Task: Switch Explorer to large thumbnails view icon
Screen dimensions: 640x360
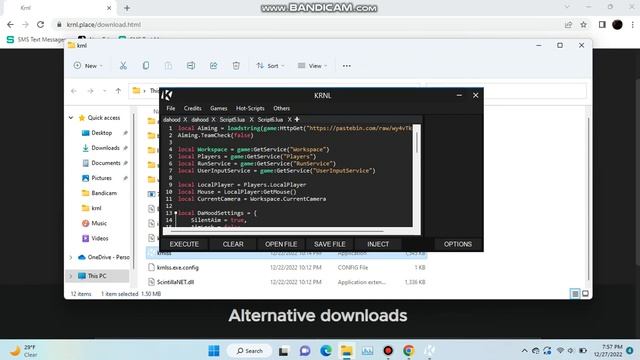Action: [585, 293]
